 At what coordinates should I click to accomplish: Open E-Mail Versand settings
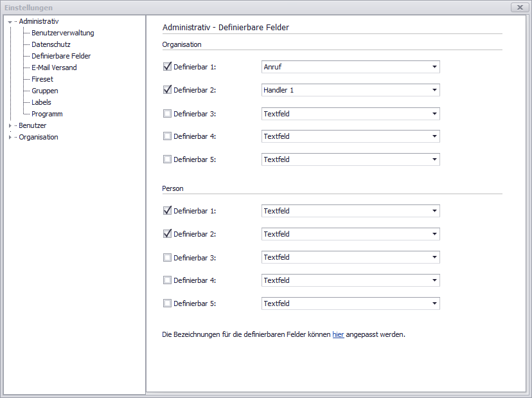tap(54, 68)
